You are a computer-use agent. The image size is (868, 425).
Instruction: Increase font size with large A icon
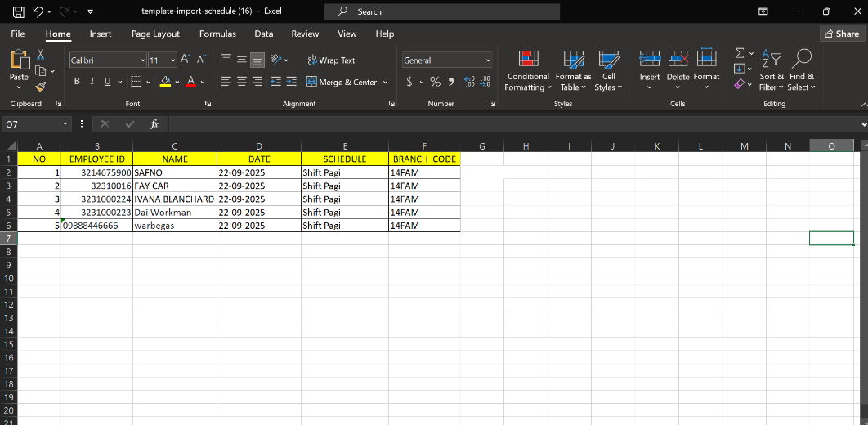[x=186, y=59]
